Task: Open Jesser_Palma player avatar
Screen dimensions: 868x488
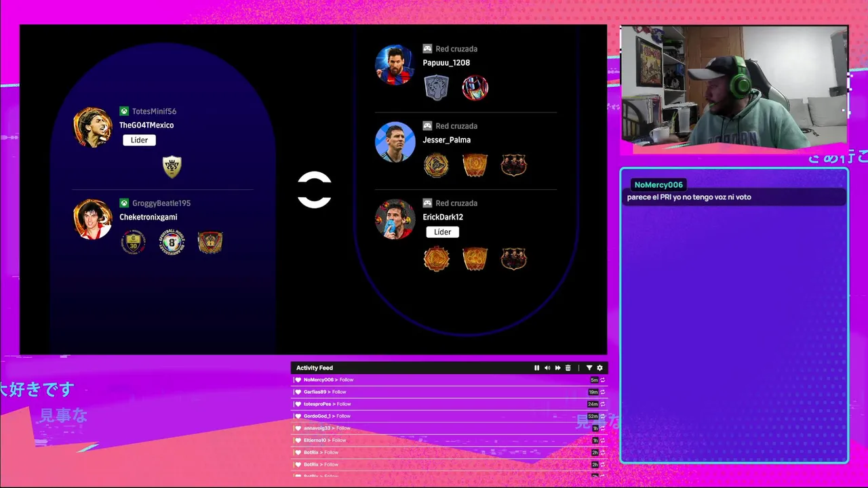Action: (395, 142)
